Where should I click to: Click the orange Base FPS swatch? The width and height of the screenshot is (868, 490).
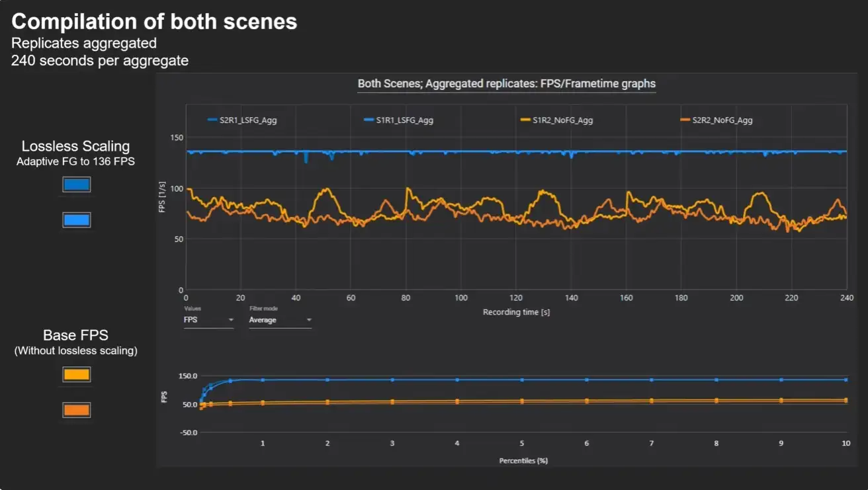pyautogui.click(x=76, y=410)
